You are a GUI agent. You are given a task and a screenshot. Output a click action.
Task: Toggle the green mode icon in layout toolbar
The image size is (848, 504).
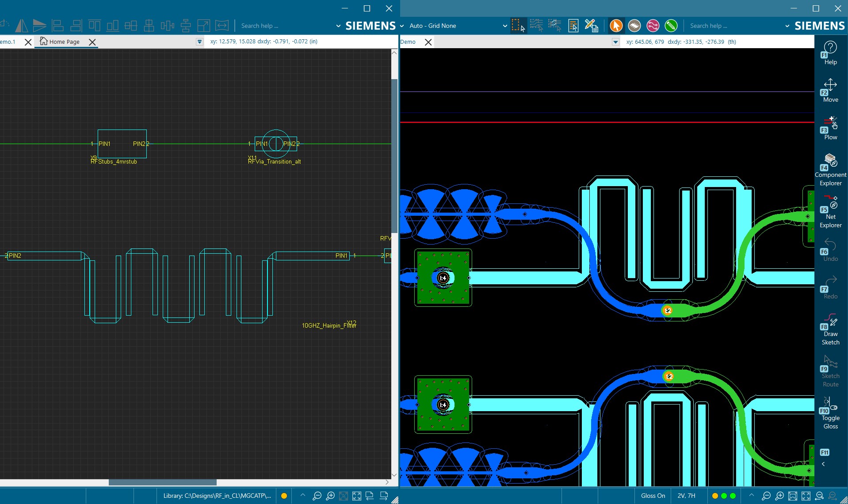point(671,26)
